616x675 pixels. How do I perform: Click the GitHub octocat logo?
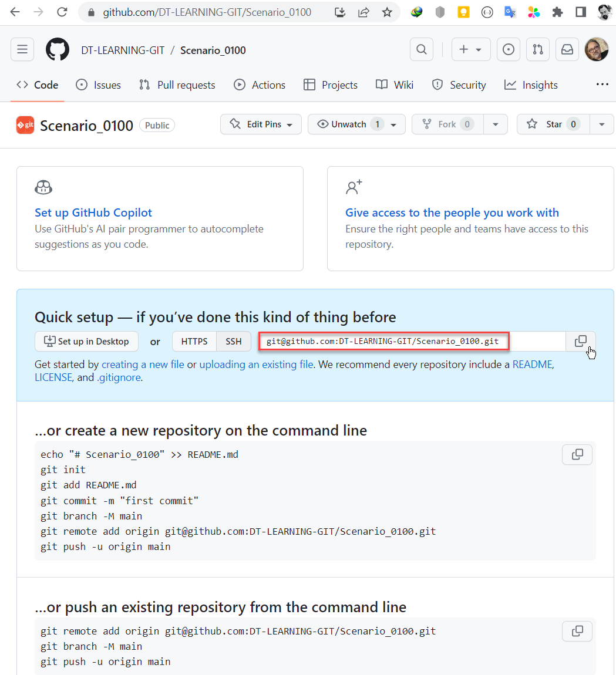[57, 49]
